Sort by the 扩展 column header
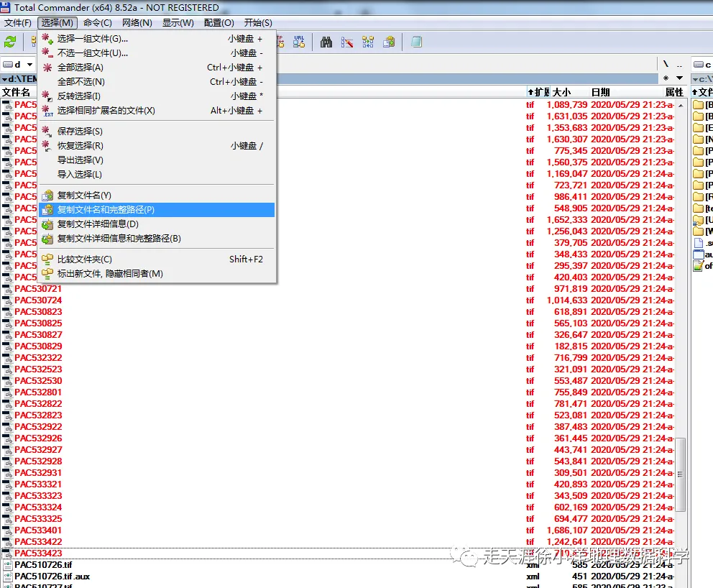This screenshot has height=588, width=713. tap(538, 92)
